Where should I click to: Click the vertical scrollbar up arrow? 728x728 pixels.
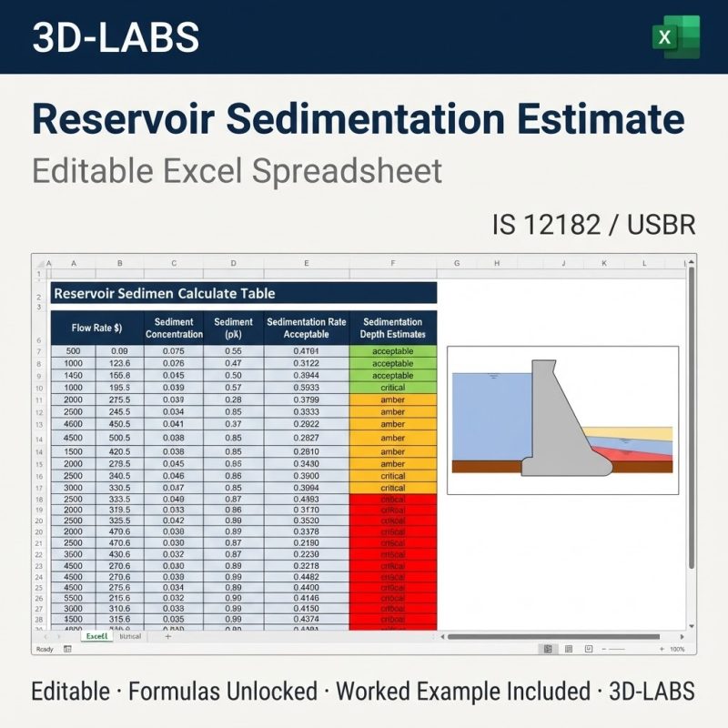[692, 263]
